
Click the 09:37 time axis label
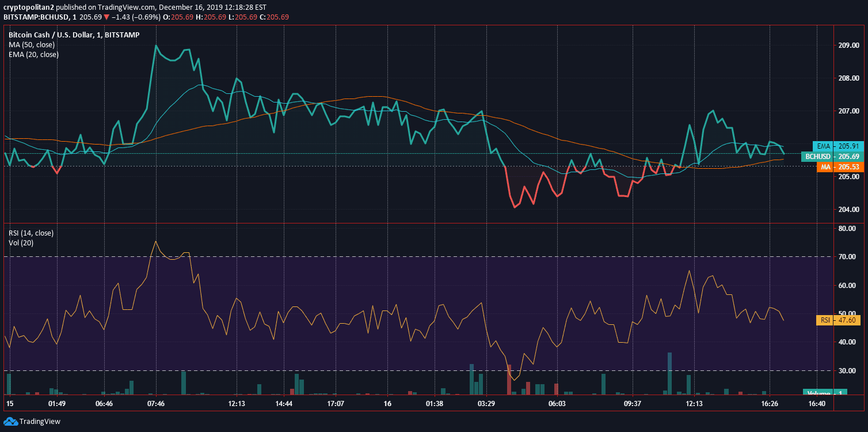coord(633,404)
